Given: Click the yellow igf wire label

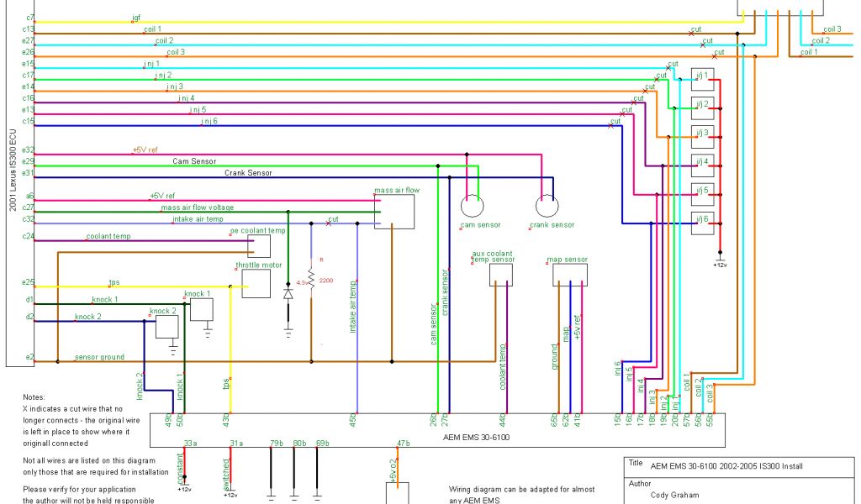Looking at the screenshot, I should point(136,18).
